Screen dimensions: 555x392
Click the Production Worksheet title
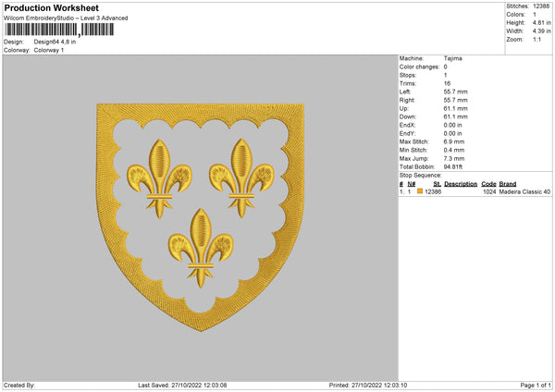(x=51, y=7)
